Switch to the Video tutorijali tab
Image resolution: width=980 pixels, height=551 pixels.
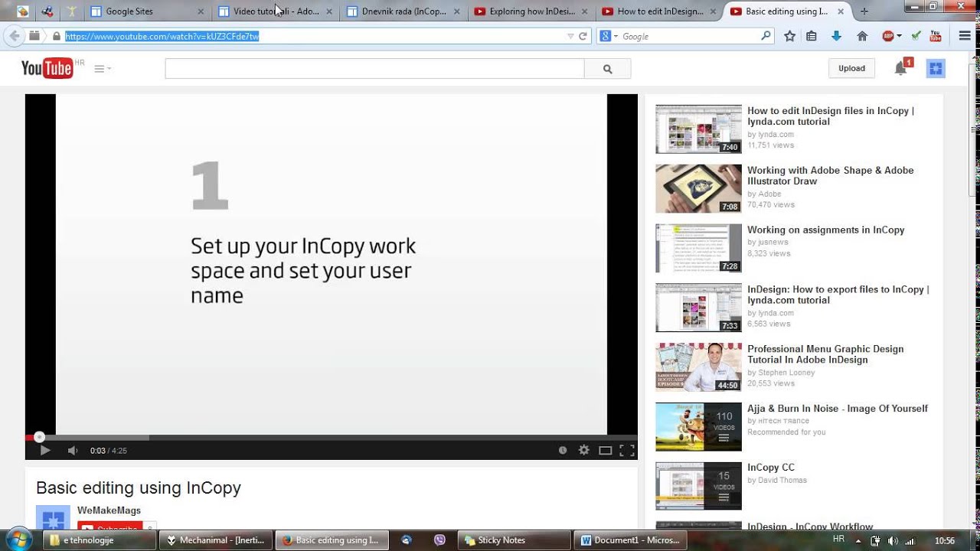pos(276,11)
